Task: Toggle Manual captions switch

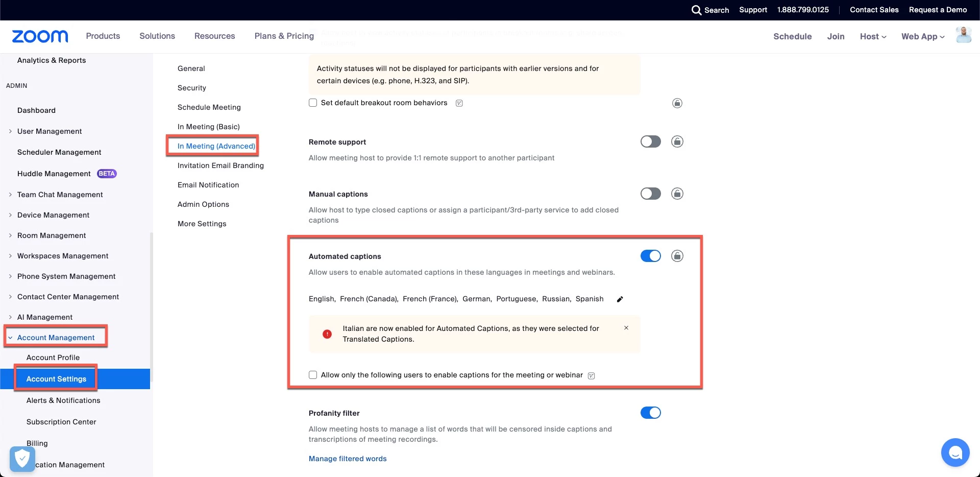Action: 651,194
